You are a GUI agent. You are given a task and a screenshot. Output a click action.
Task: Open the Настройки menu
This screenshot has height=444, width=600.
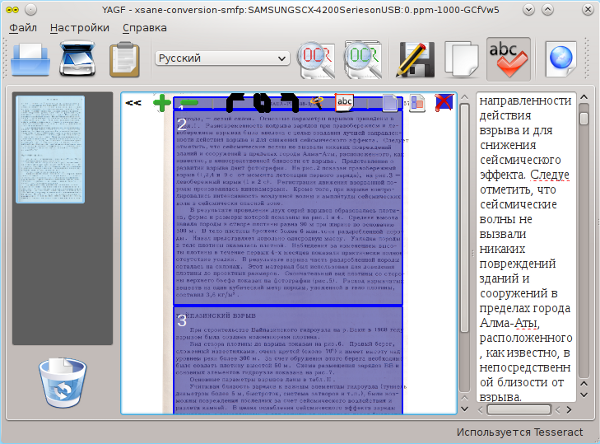[x=79, y=27]
